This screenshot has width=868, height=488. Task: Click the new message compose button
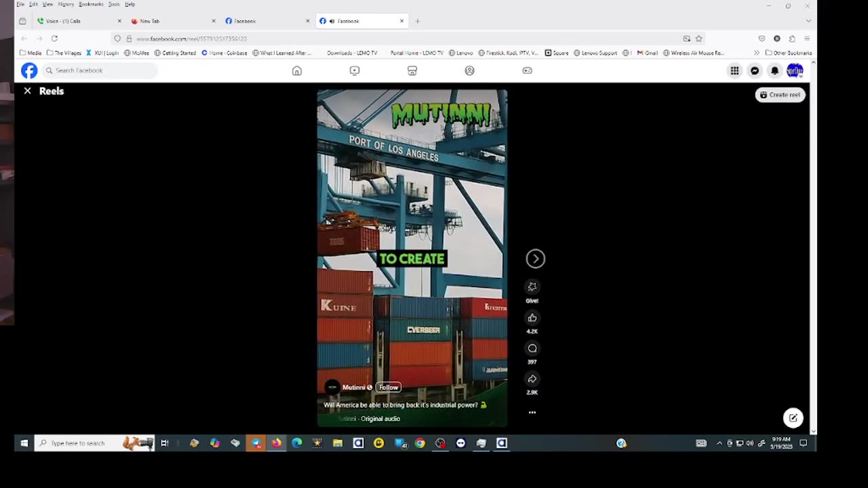(x=793, y=418)
